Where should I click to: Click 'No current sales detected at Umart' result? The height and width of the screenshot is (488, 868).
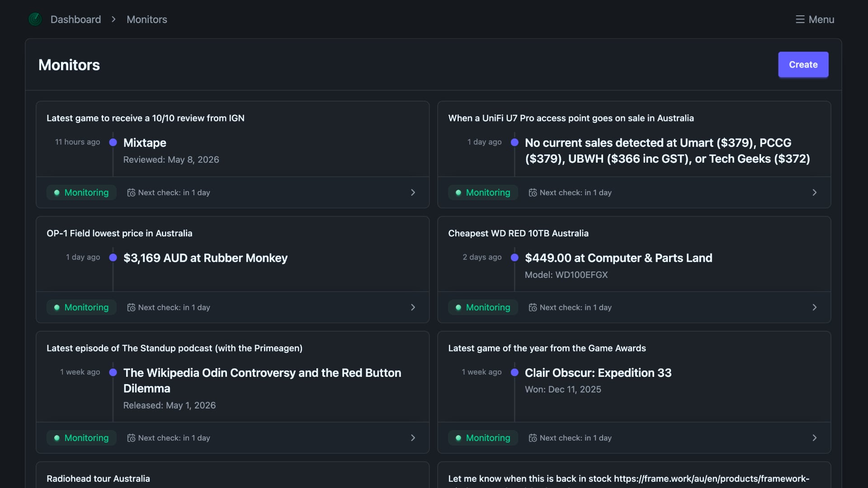click(x=667, y=151)
